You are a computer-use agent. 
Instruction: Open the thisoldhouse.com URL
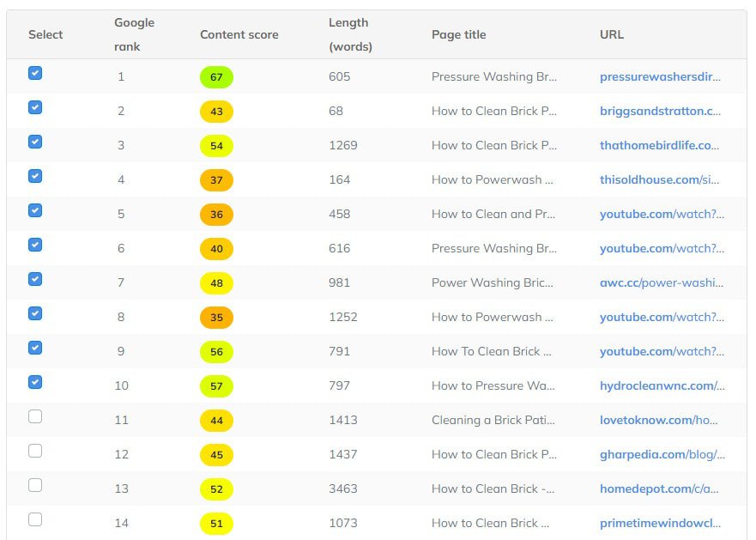click(659, 179)
